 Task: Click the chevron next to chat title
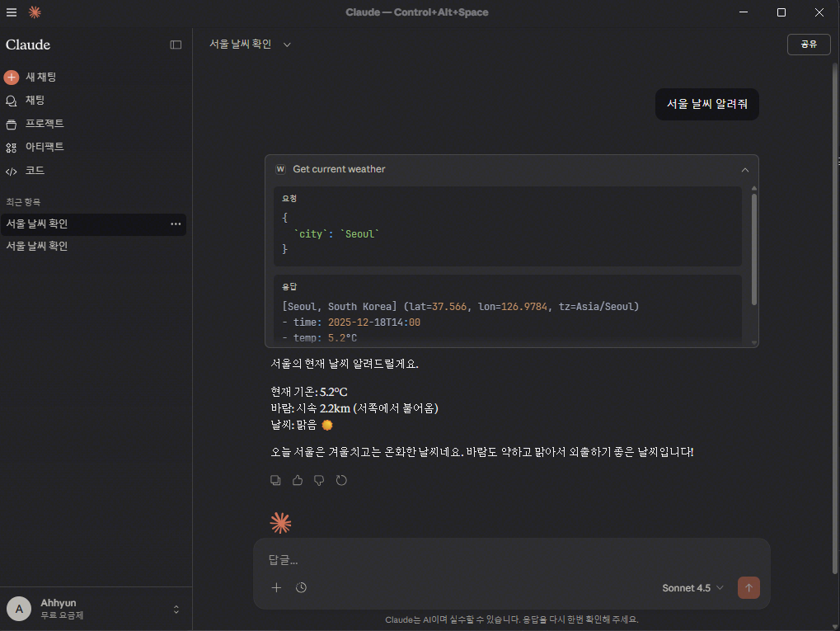[287, 45]
